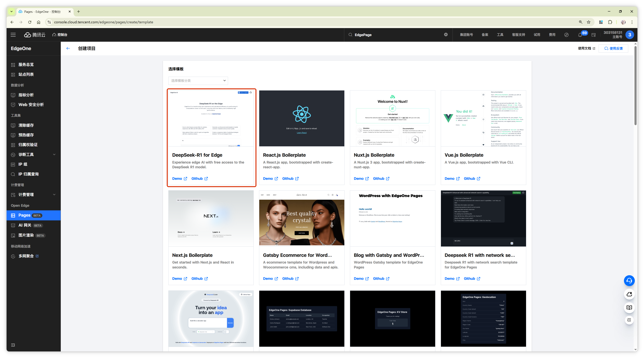
Task: Collapse the sidebar using the bottom-left icon
Action: pyautogui.click(x=13, y=345)
